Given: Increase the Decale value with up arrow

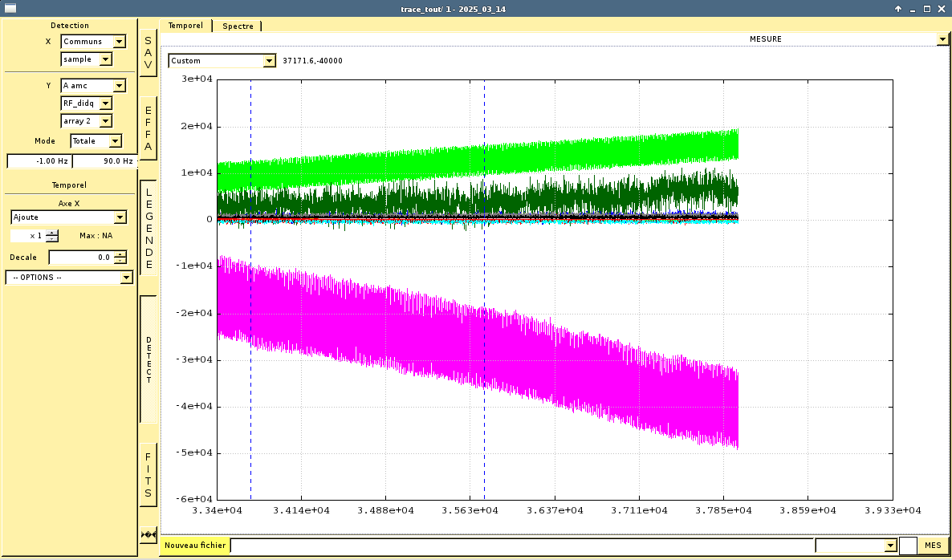Looking at the screenshot, I should click(x=120, y=254).
